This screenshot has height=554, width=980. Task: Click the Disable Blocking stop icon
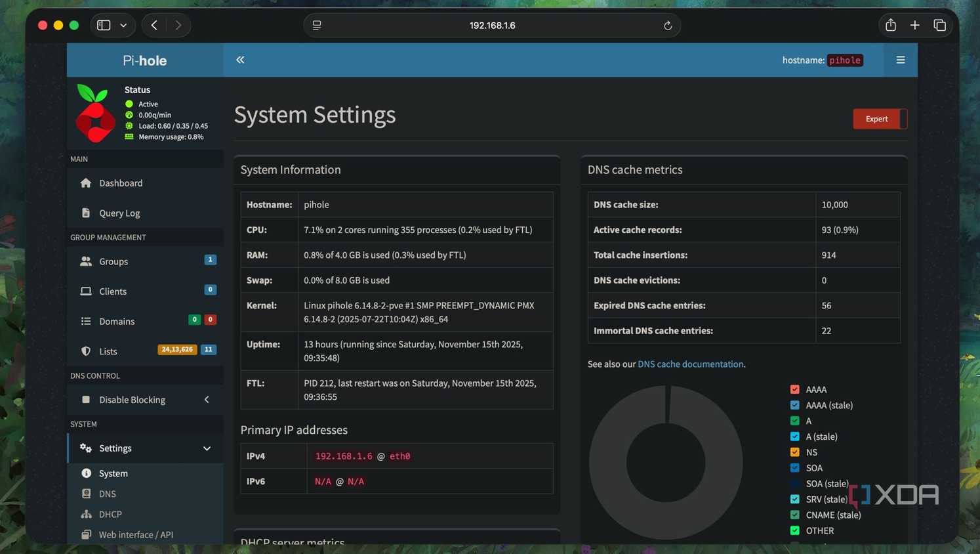click(x=86, y=399)
